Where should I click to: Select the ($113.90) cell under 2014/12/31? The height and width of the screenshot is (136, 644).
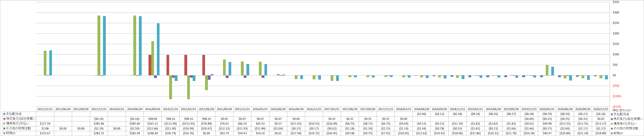tap(170, 124)
